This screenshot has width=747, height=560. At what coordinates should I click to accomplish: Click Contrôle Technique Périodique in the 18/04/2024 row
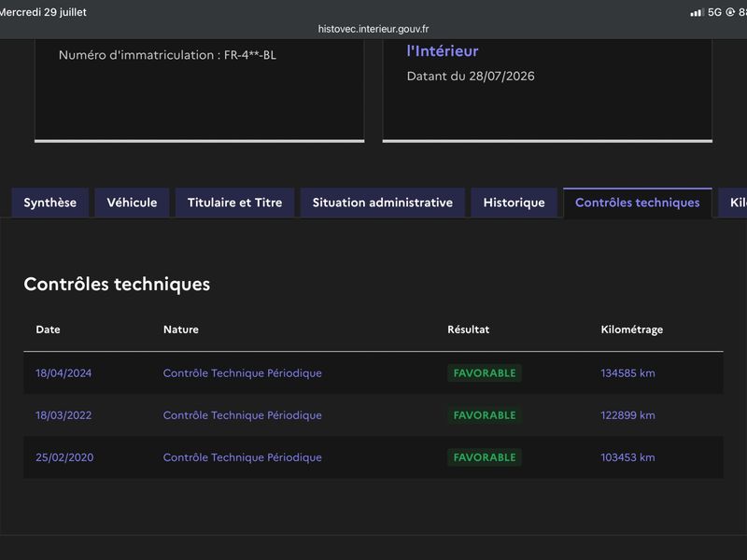[243, 373]
